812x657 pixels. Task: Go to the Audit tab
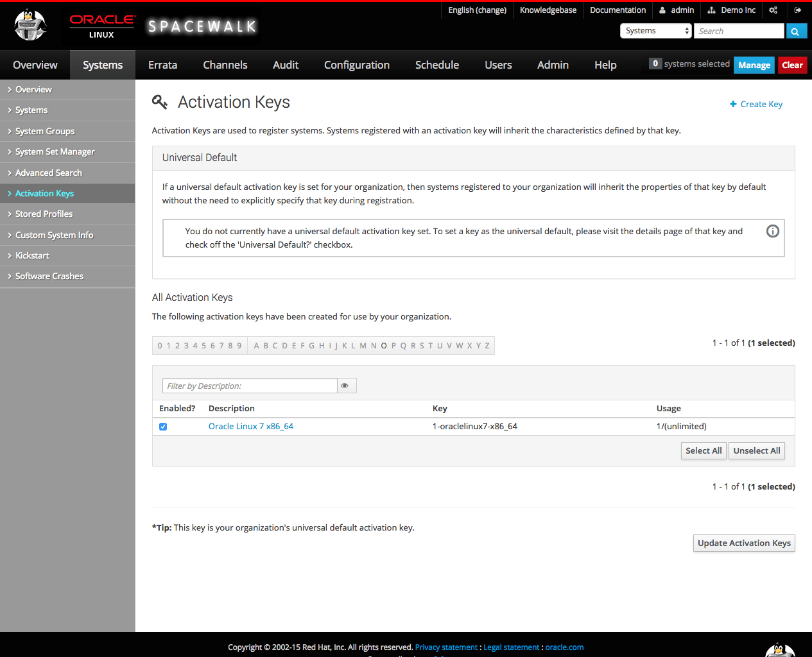click(286, 65)
